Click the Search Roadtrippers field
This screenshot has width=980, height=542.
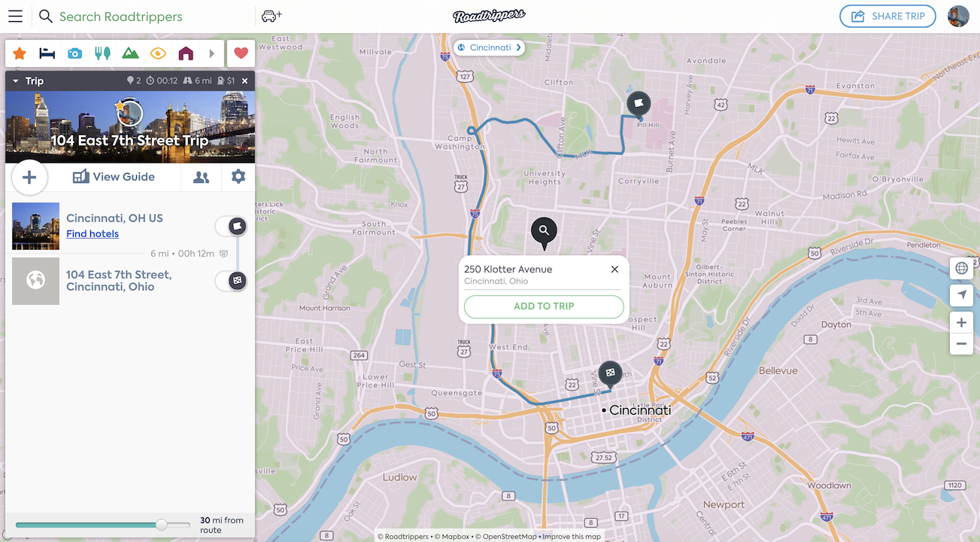point(120,17)
